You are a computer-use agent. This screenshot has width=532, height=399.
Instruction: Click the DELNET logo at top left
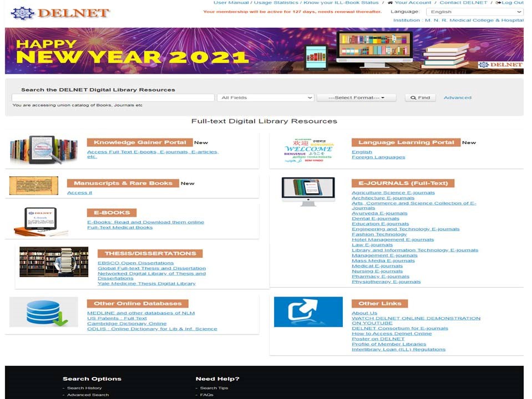click(x=60, y=13)
